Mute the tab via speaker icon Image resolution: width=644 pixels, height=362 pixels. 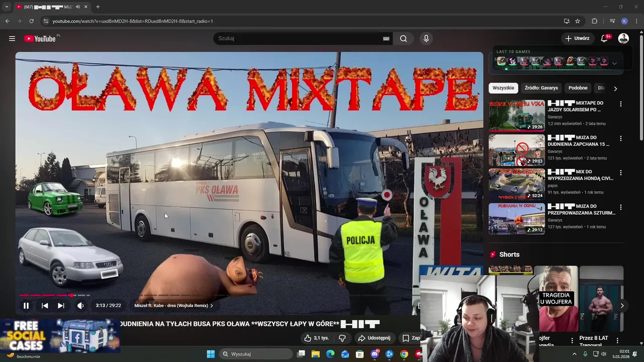click(x=77, y=7)
